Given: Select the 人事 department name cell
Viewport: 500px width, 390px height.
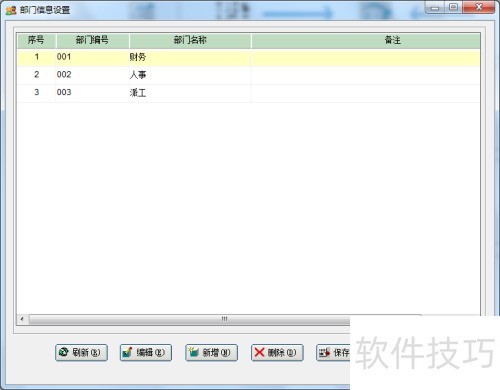Looking at the screenshot, I should point(190,75).
